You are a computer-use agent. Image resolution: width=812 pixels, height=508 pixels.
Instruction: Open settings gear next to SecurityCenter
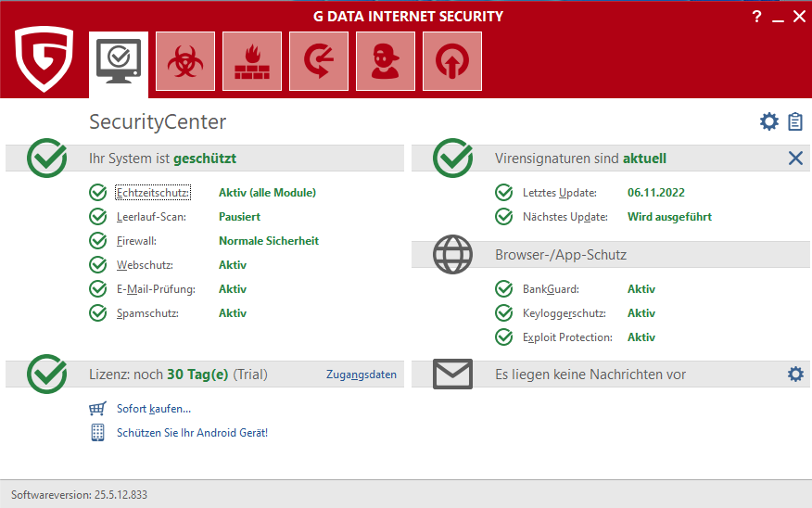(x=769, y=121)
